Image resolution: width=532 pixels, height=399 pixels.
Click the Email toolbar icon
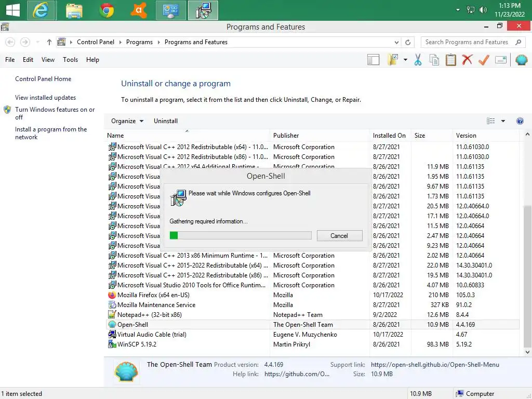501,60
